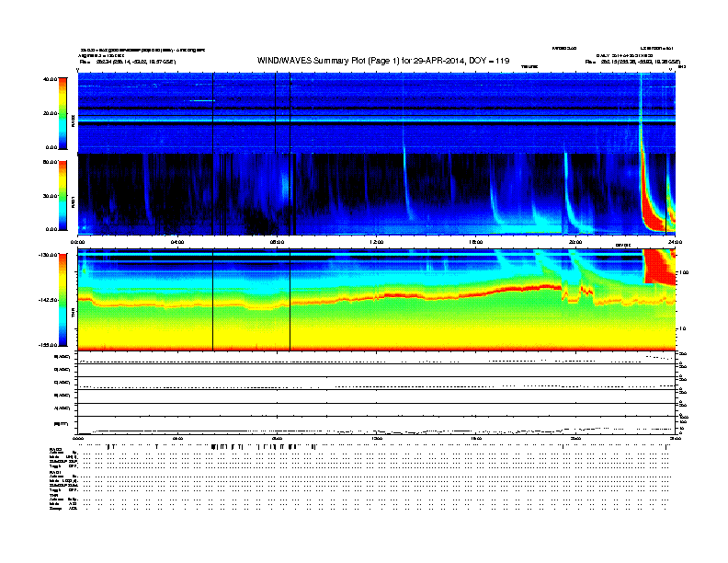Click the WIND/WAVES Summary Plot title
Viewport: 728px width, 563px height.
click(x=383, y=61)
